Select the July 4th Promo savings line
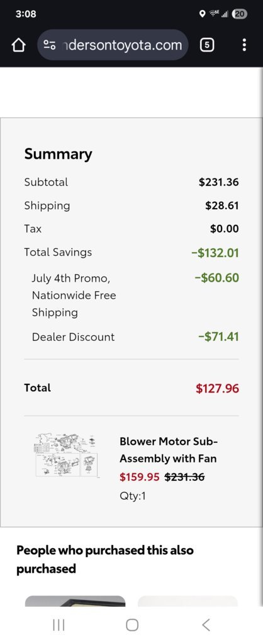This screenshot has width=263, height=644. [131, 296]
